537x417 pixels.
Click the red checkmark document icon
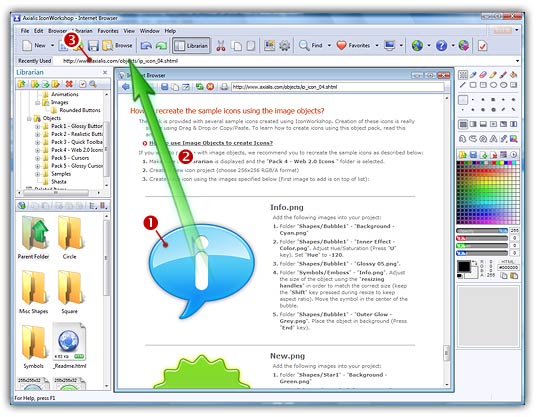pyautogui.click(x=483, y=46)
